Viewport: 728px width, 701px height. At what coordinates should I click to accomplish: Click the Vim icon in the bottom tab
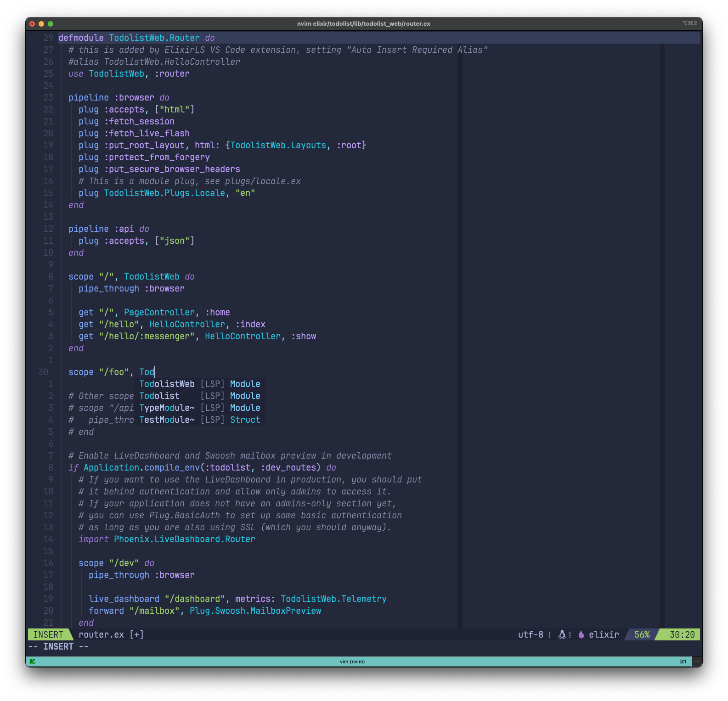[x=33, y=662]
